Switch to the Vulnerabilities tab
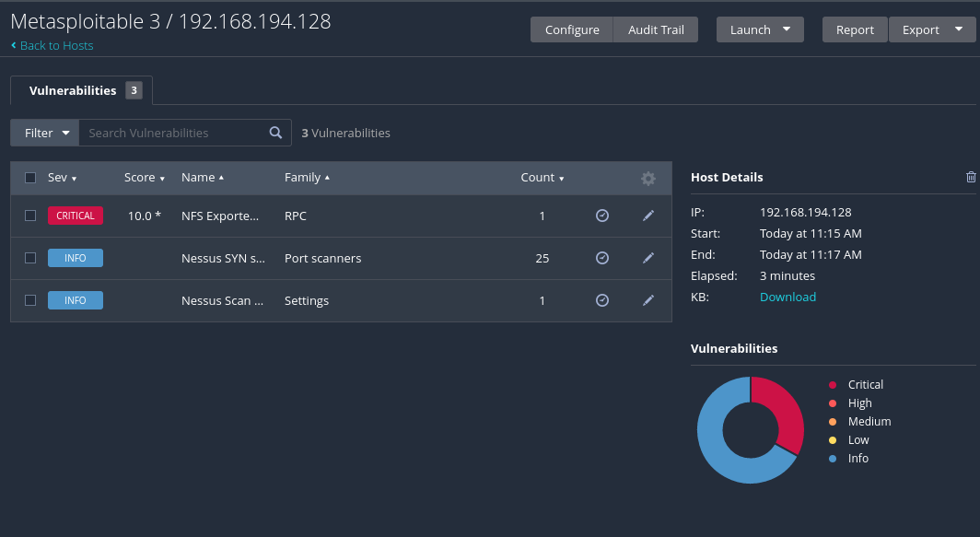The height and width of the screenshot is (537, 980). point(82,90)
